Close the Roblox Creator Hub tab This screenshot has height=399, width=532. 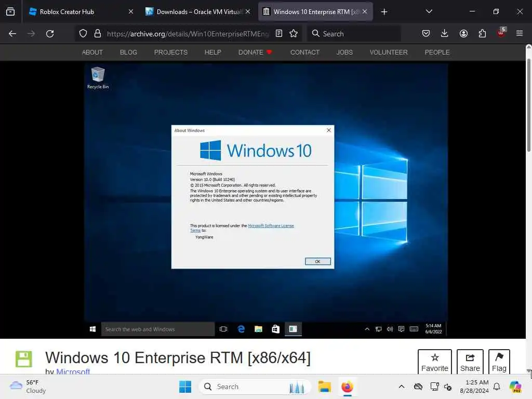click(131, 11)
